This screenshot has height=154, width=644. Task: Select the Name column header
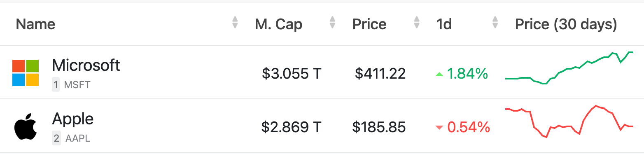pos(35,24)
